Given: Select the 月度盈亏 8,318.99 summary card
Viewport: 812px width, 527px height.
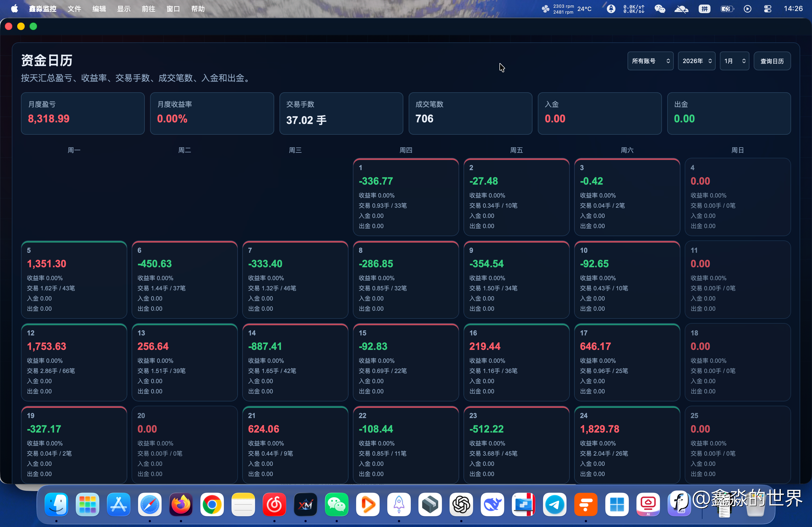Looking at the screenshot, I should [82, 114].
